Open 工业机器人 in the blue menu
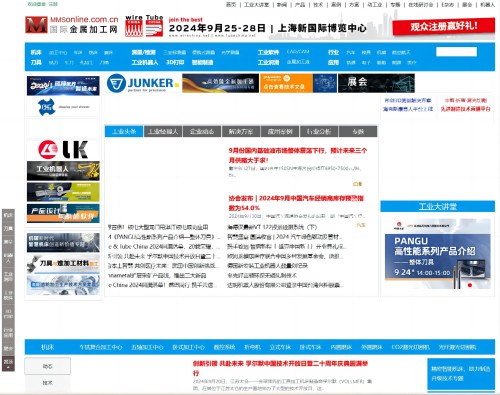 click(145, 62)
